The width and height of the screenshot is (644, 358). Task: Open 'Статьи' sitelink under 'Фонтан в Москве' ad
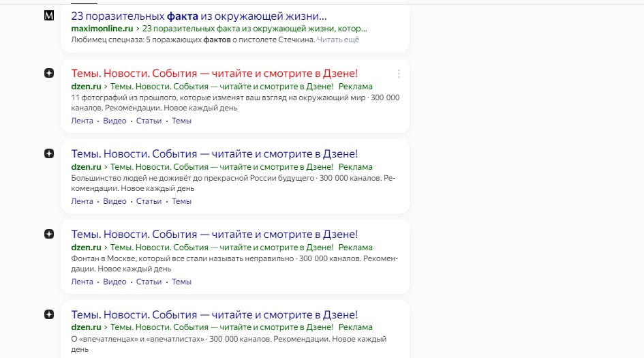149,282
